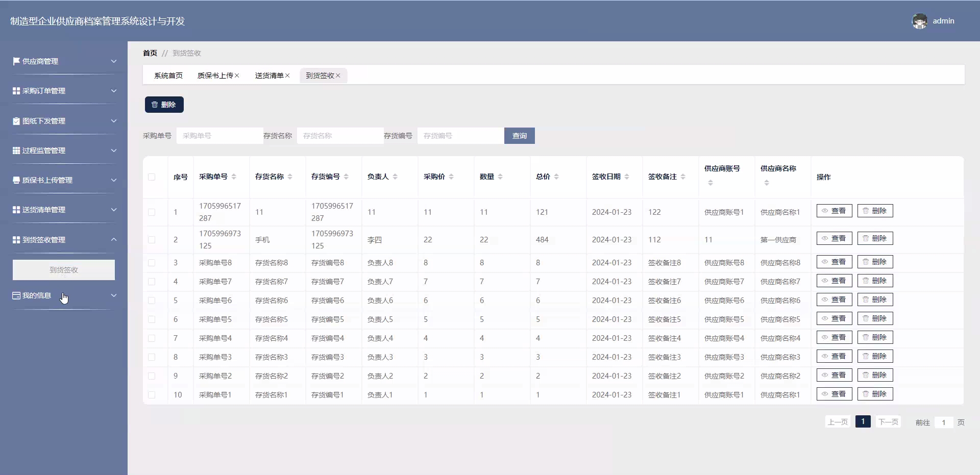Screen dimensions: 980x475
Task: Sort the table by 采购价
Action: (451, 177)
